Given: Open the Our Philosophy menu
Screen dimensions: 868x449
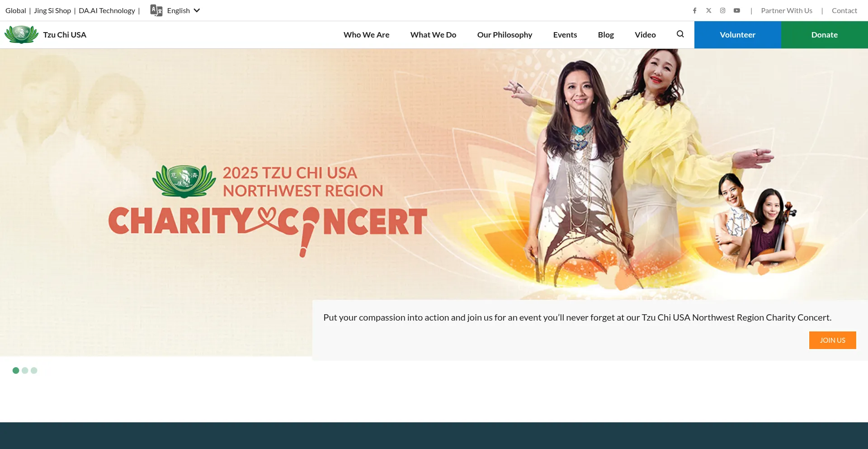Looking at the screenshot, I should [505, 35].
